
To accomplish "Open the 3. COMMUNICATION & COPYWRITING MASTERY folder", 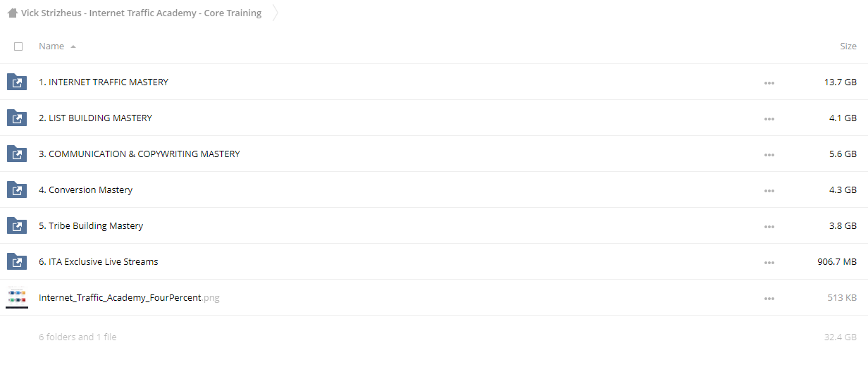I will [139, 154].
